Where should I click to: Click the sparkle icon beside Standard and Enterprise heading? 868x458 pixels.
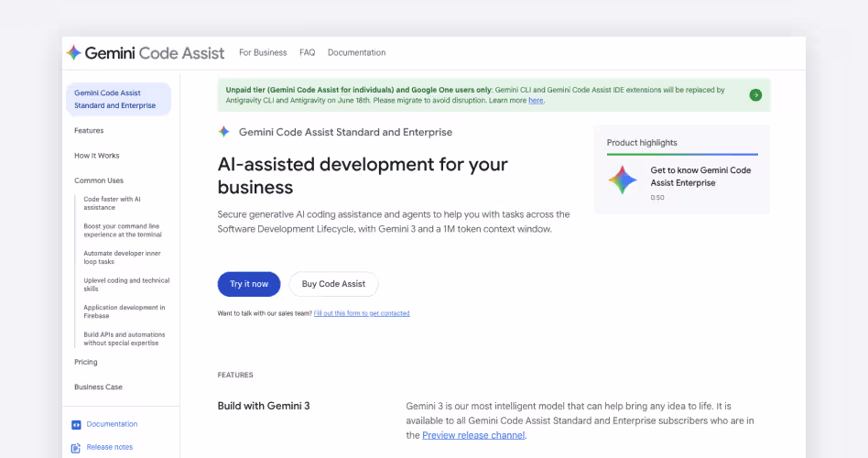[223, 132]
